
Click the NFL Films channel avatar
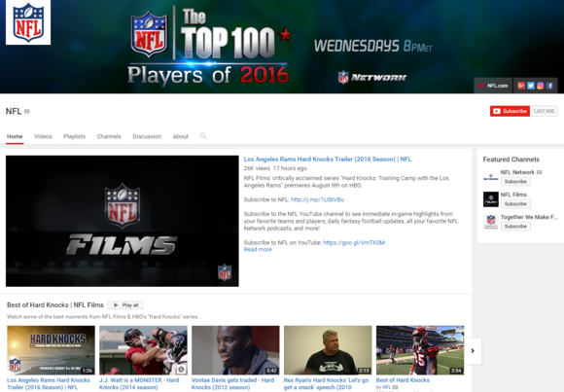[491, 199]
